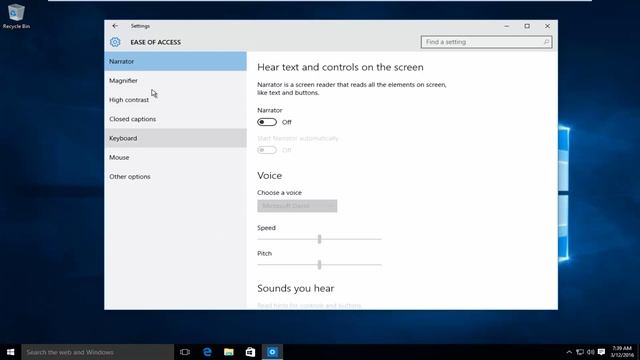Click the 'Sounds you hear' heading
640x360 pixels.
[x=296, y=288]
